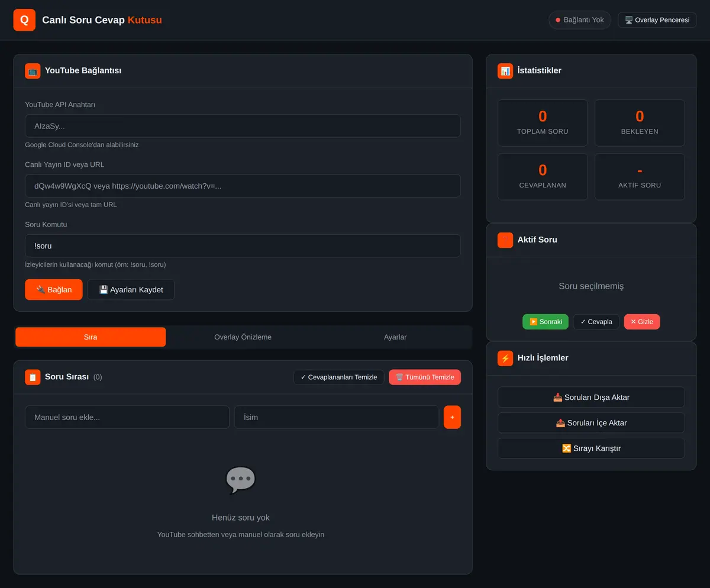
Task: Click the 'Google Cloud Console'dan alabilirsiniz' hint
Action: point(82,145)
